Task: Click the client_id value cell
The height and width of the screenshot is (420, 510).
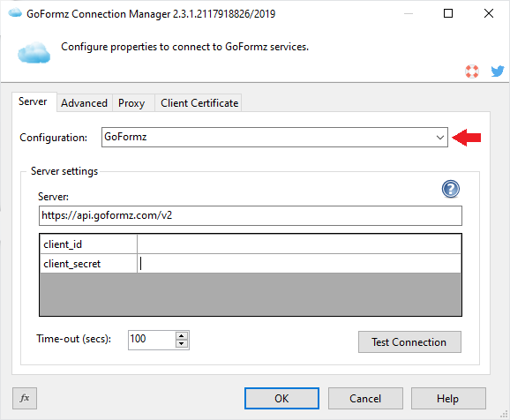Action: pyautogui.click(x=299, y=244)
